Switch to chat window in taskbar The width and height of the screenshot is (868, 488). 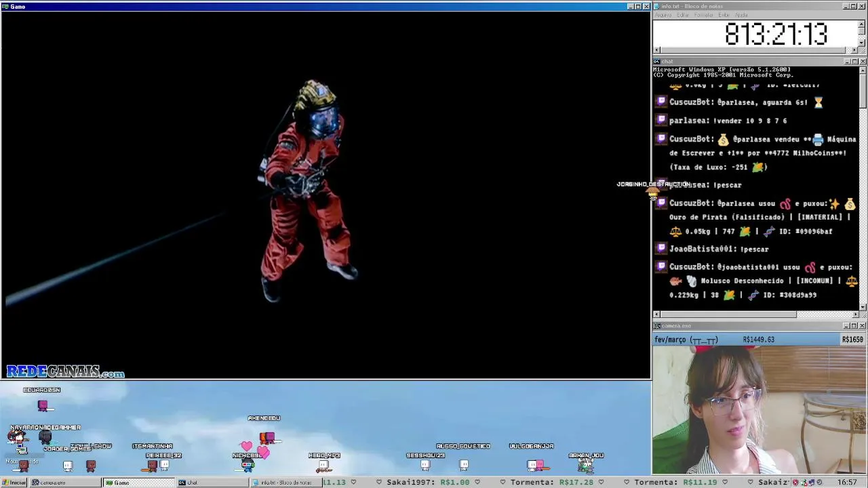pos(212,483)
